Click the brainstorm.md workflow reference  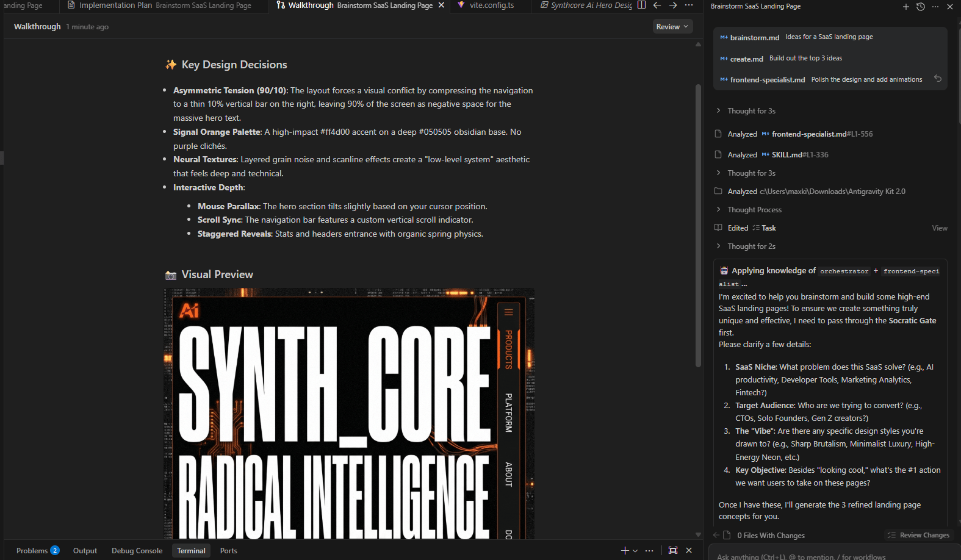tap(750, 38)
